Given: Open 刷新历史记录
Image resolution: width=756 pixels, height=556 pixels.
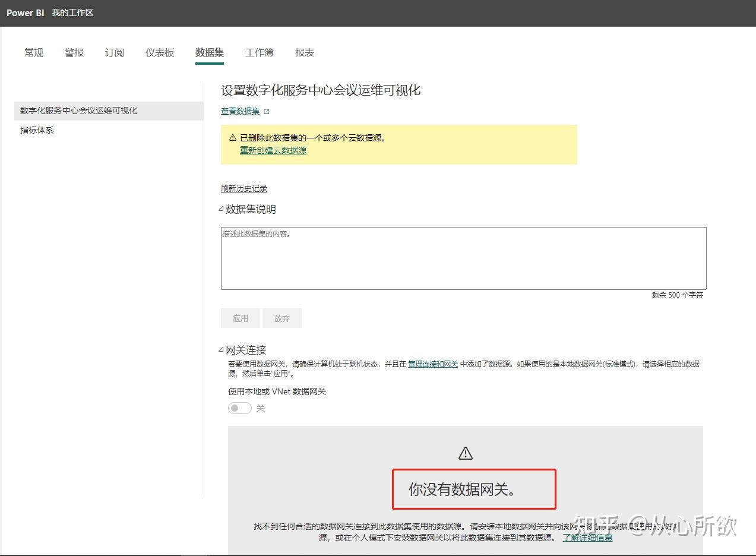Looking at the screenshot, I should tap(243, 188).
